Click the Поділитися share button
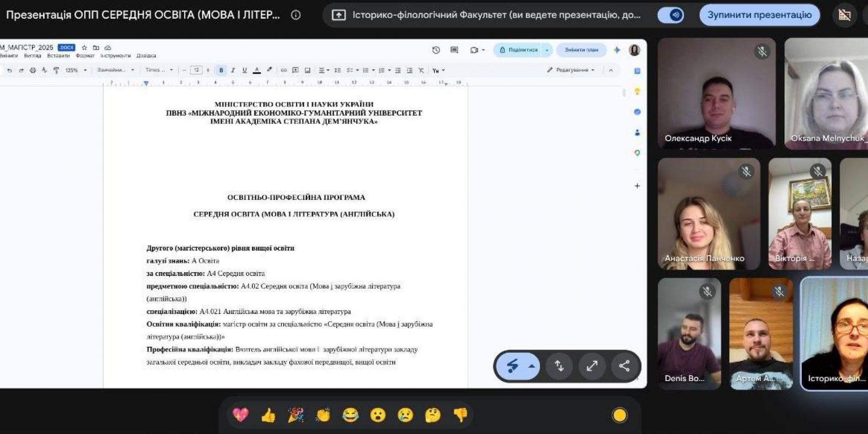Viewport: 868px width, 434px height. tap(518, 50)
